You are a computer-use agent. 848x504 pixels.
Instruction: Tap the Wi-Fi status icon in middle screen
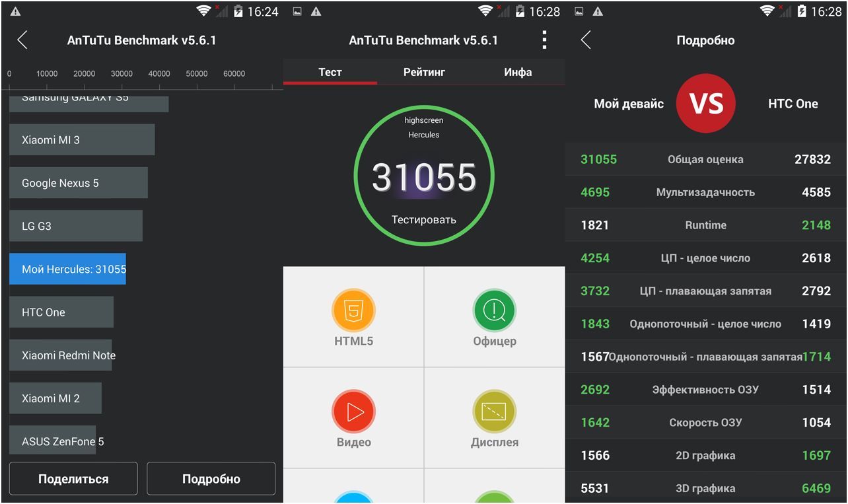485,11
